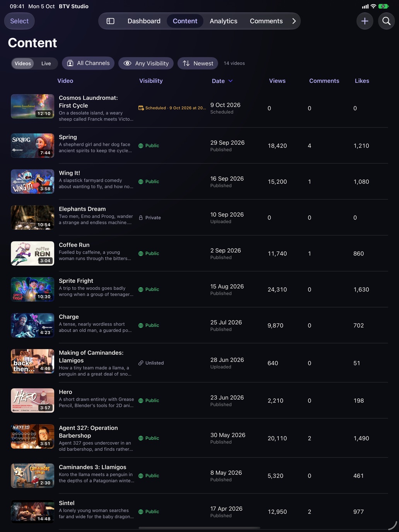
Task: Open the Sprite Fright thumbnail
Action: coord(32,290)
